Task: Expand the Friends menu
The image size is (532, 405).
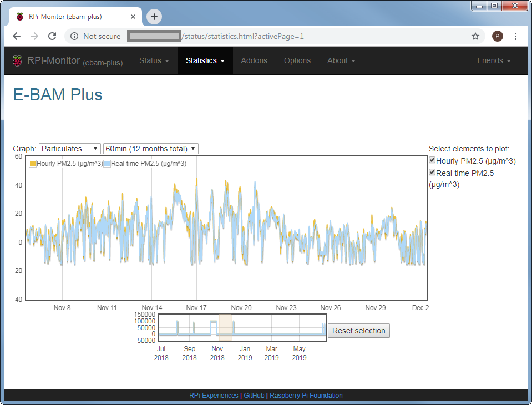Action: [x=494, y=60]
